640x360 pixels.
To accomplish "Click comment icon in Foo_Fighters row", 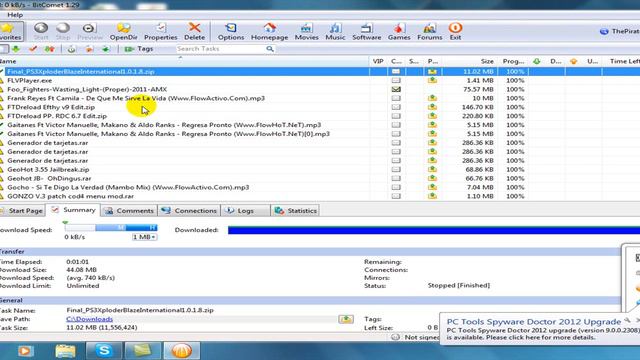I will tap(396, 89).
